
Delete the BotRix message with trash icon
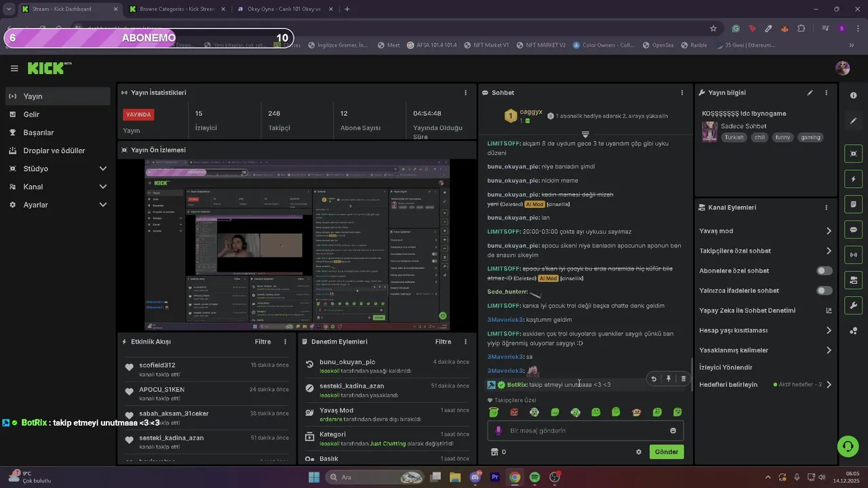[x=683, y=379]
